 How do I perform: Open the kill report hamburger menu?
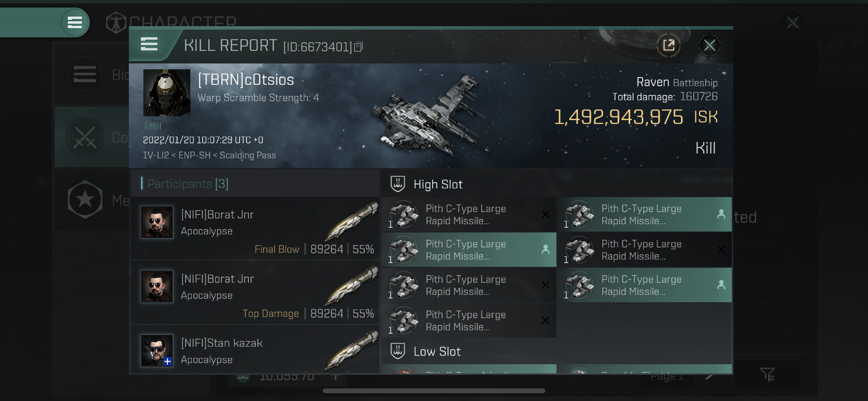[x=149, y=45]
